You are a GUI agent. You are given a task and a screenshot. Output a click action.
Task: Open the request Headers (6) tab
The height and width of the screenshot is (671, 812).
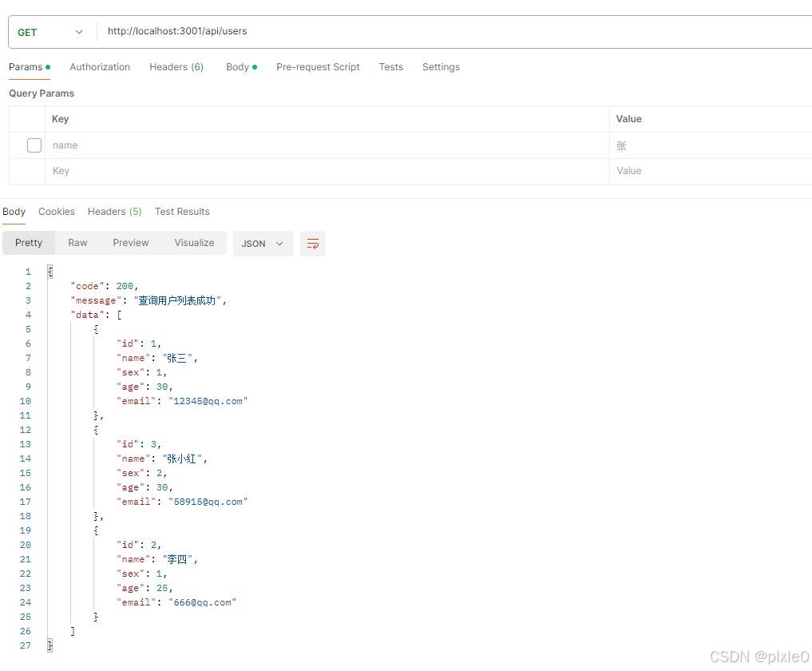pos(176,67)
